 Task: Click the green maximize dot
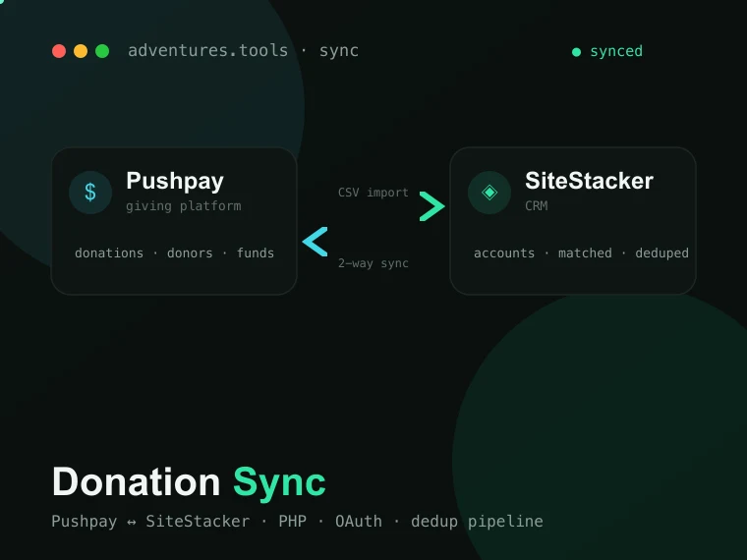coord(102,51)
